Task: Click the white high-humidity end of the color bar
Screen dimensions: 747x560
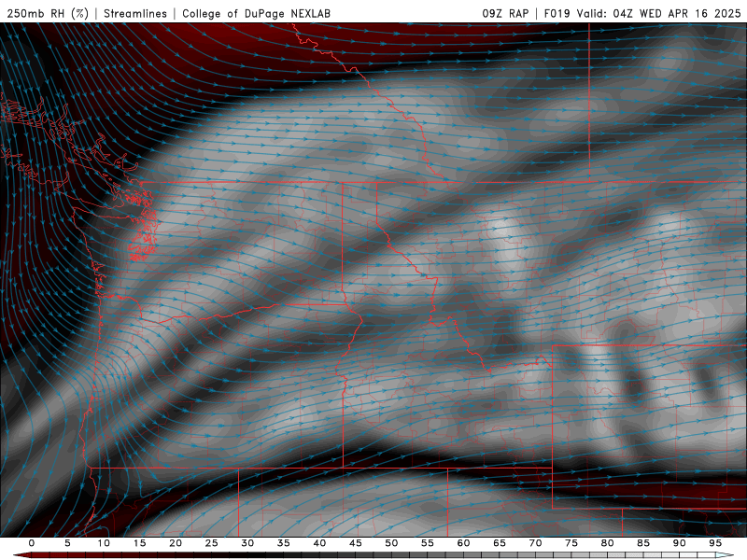Action: point(725,555)
